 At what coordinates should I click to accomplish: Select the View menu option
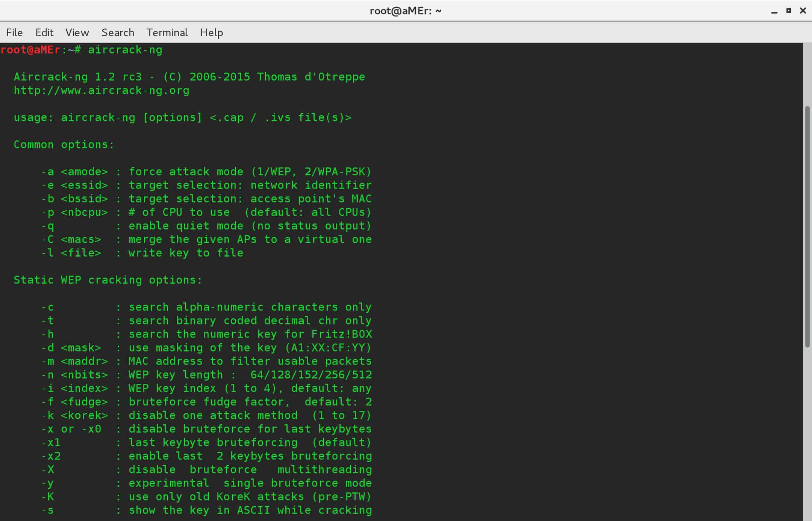pyautogui.click(x=76, y=32)
